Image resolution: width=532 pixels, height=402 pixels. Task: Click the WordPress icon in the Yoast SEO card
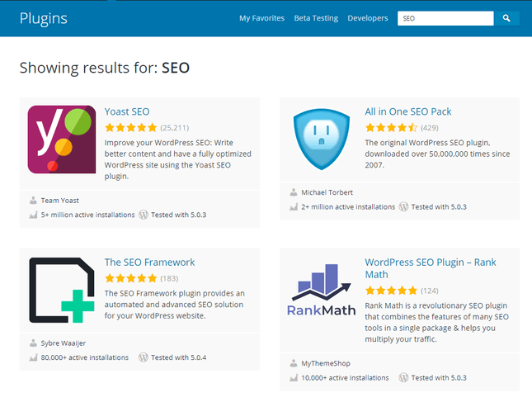click(144, 215)
